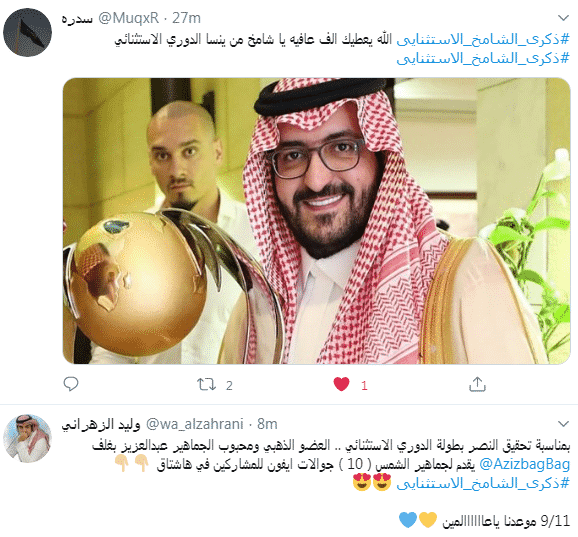
Task: Open the wa_alzahrani profile avatar
Action: [x=27, y=439]
